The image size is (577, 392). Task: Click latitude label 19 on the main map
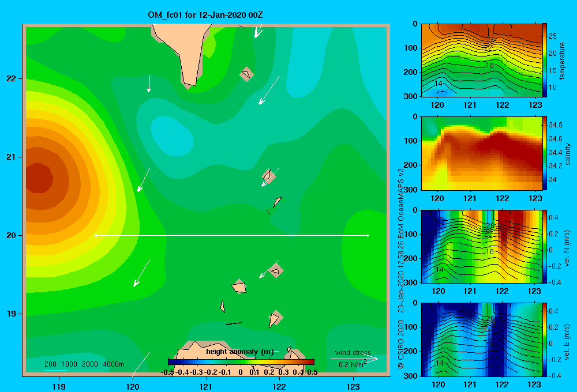pos(12,314)
